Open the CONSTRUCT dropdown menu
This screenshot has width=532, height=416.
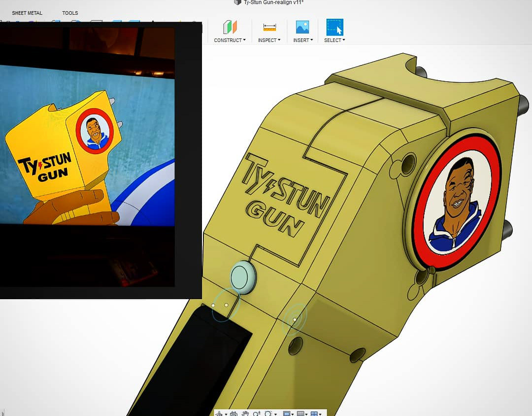230,40
